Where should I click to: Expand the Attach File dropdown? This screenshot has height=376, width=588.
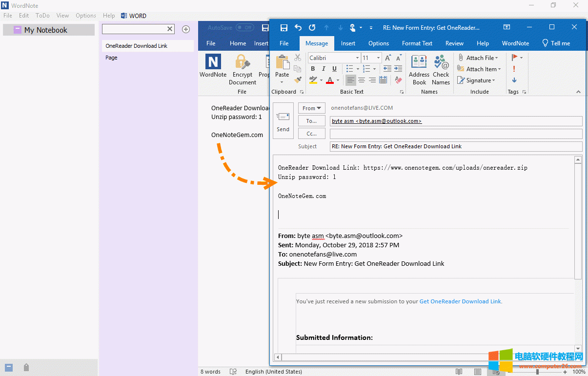tap(497, 58)
